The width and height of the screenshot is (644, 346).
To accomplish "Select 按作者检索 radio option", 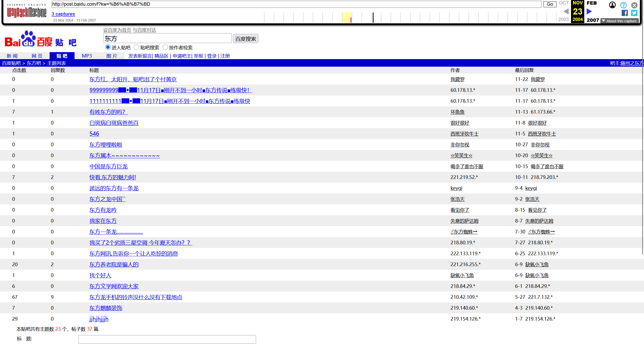I will (x=165, y=47).
